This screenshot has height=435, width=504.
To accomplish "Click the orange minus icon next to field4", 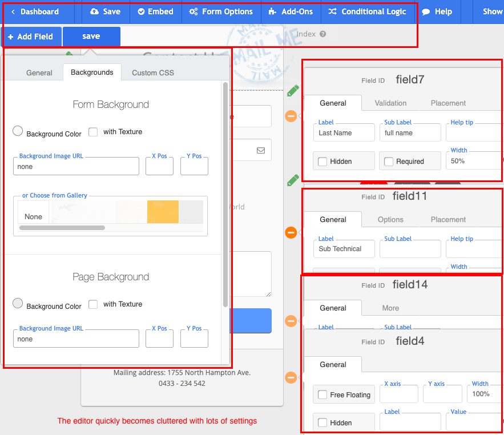I will (x=291, y=377).
